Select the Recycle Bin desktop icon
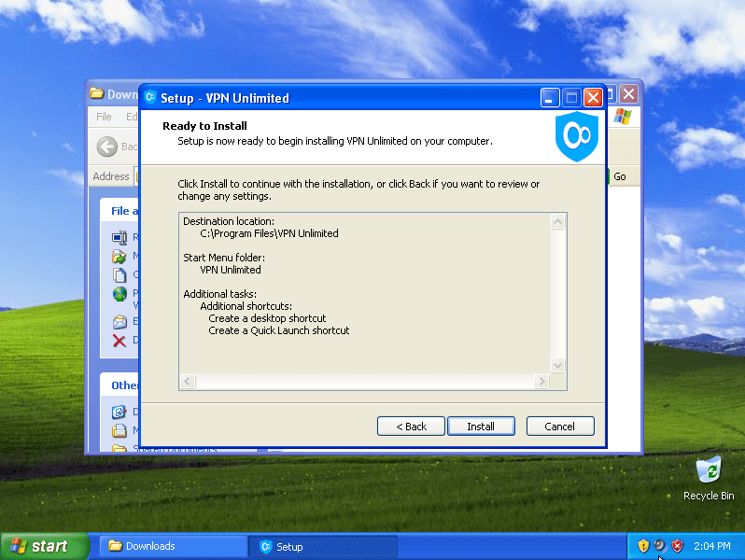 click(709, 470)
